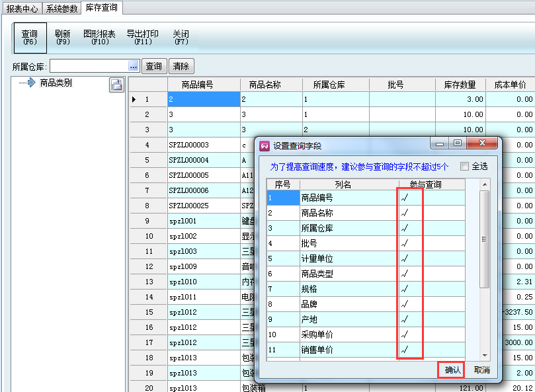Click the 所属仓库 input field
Image resolution: width=535 pixels, height=392 pixels.
[x=88, y=66]
